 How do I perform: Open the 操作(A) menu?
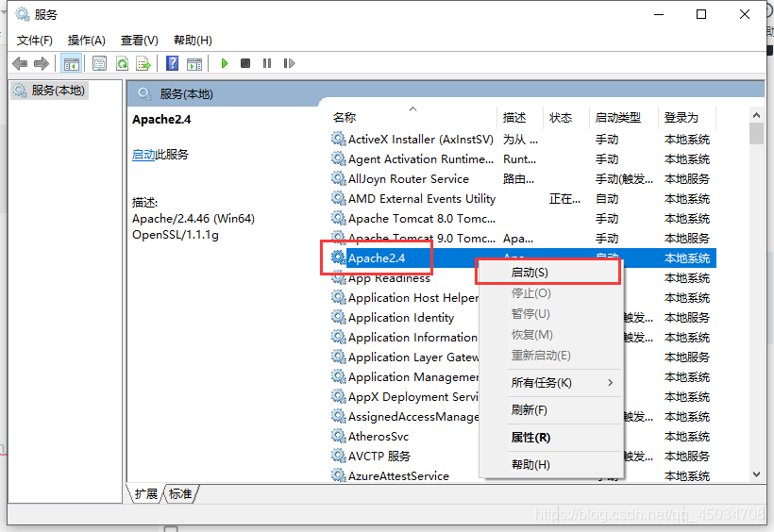tap(87, 41)
